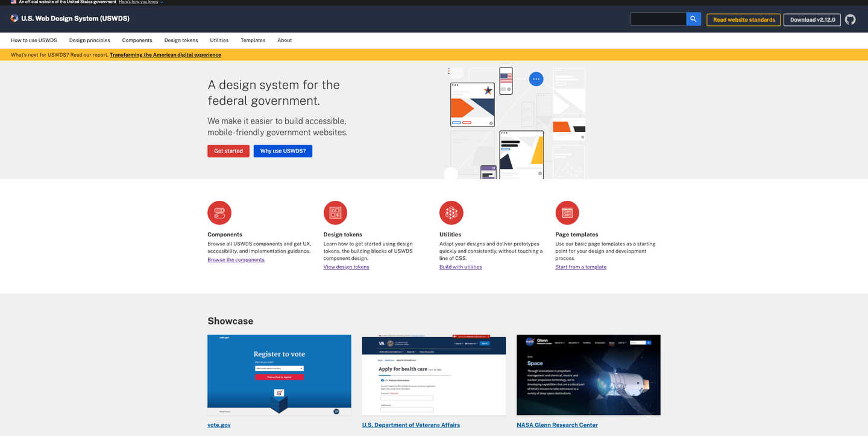Follow the View design tokens link
This screenshot has width=868, height=436.
(x=346, y=267)
